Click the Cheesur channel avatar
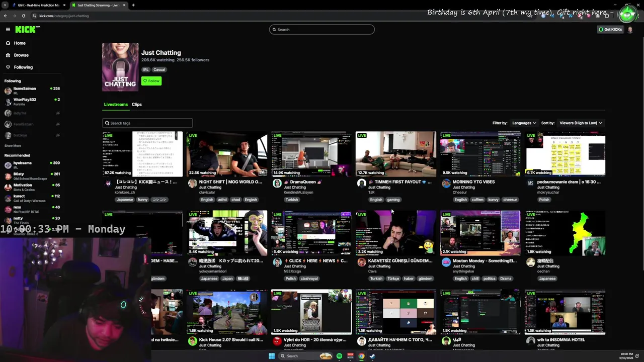This screenshot has height=362, width=644. tap(446, 184)
